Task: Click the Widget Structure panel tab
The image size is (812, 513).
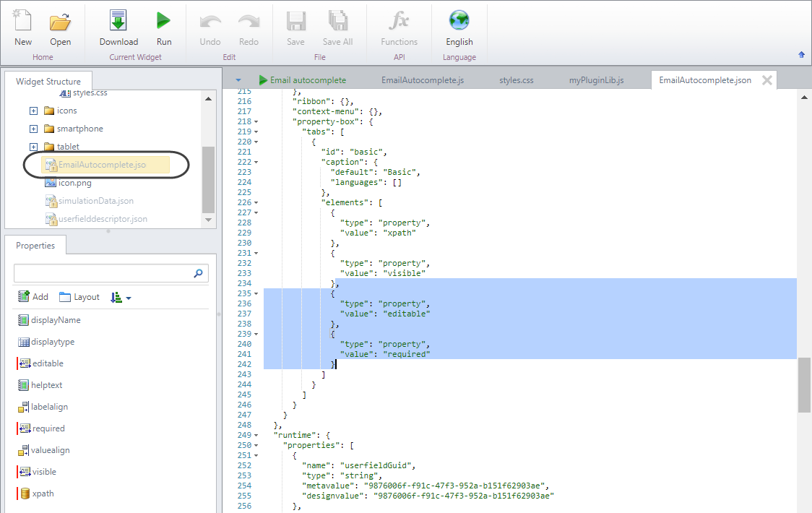Action: click(x=48, y=82)
